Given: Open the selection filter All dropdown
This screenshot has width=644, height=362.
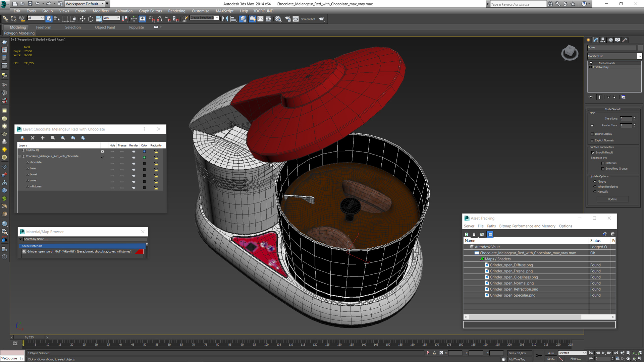Looking at the screenshot, I should tap(36, 18).
